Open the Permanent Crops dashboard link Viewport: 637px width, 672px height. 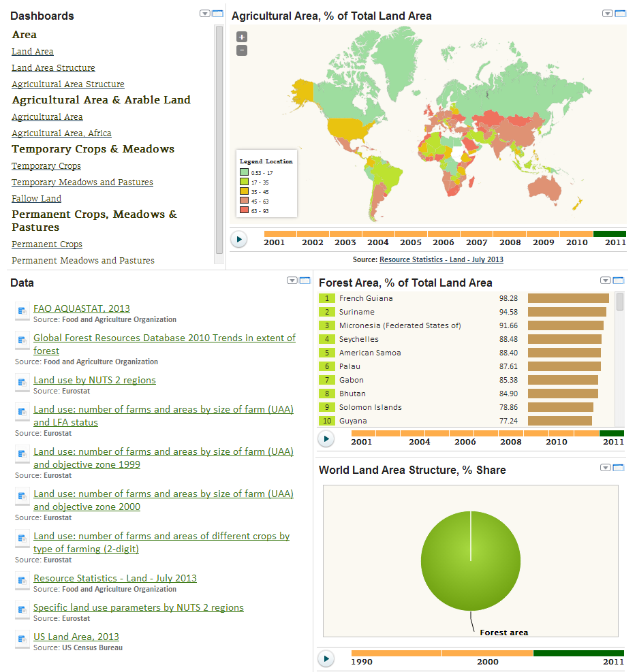click(47, 244)
